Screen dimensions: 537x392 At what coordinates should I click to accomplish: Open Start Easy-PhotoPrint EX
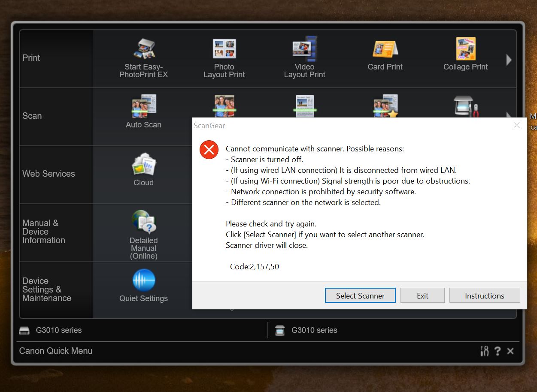tap(143, 58)
